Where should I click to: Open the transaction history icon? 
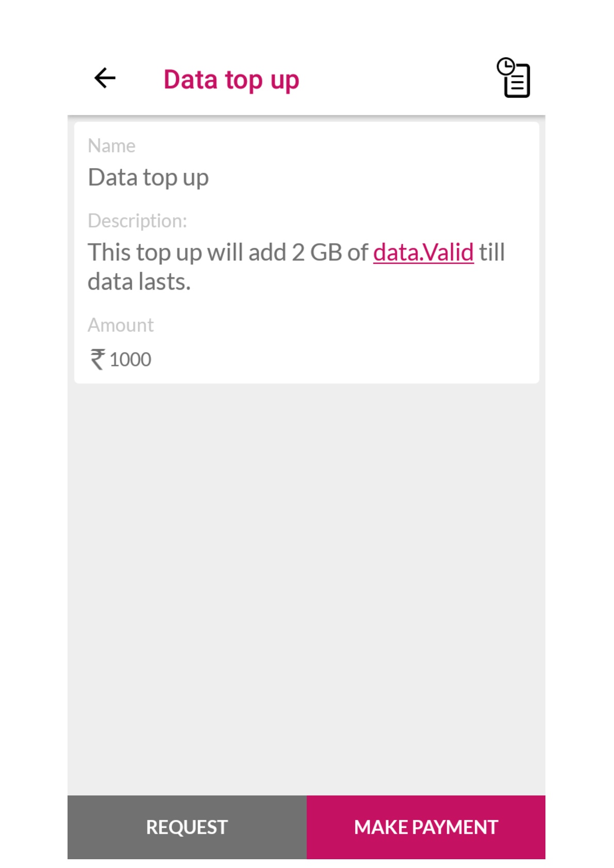point(513,78)
